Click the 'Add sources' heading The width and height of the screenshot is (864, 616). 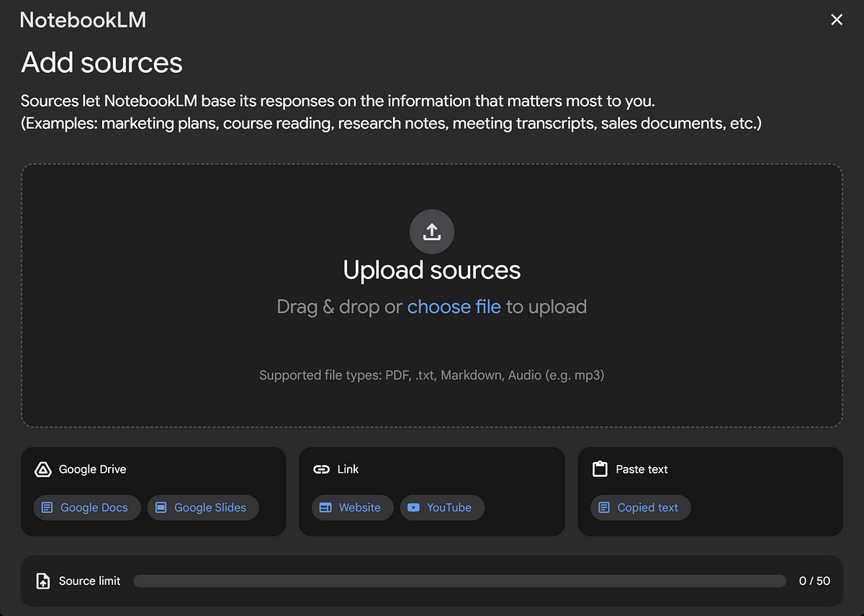[102, 63]
